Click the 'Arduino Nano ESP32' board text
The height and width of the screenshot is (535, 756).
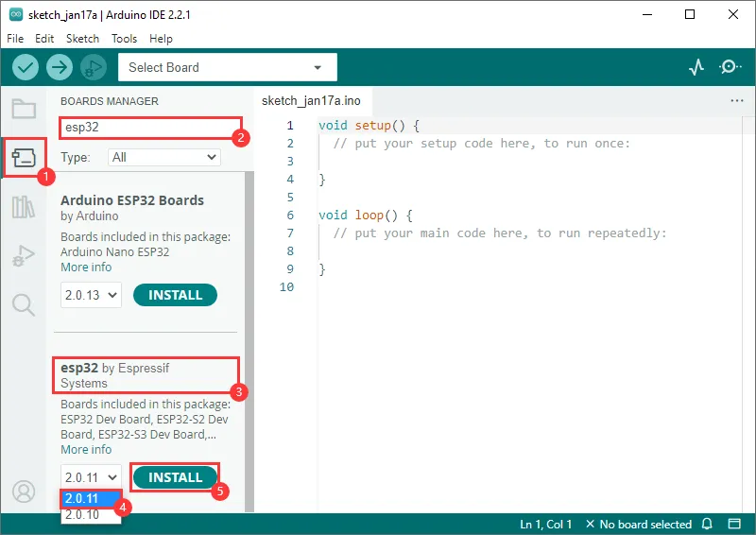point(114,251)
